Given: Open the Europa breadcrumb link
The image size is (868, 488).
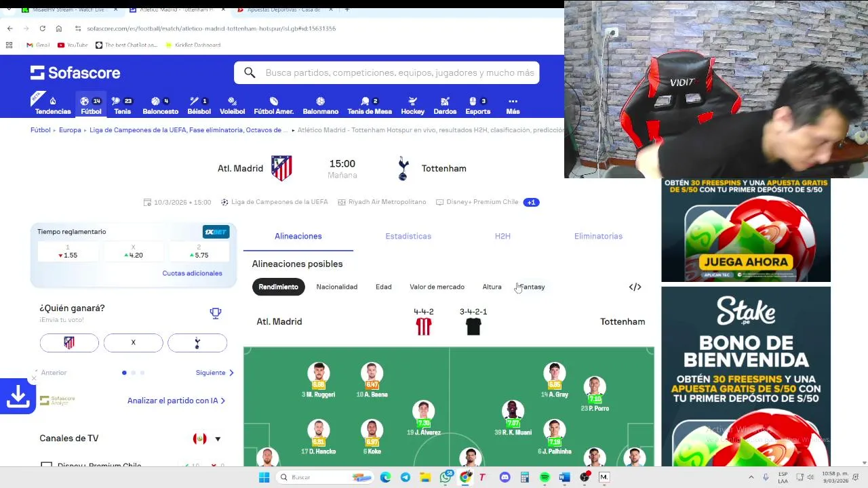Looking at the screenshot, I should tap(70, 130).
